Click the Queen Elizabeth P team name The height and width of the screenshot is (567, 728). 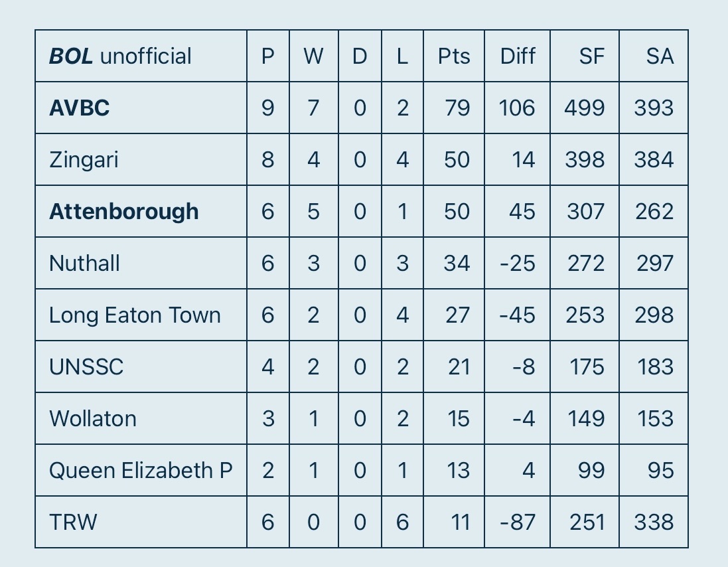[141, 471]
